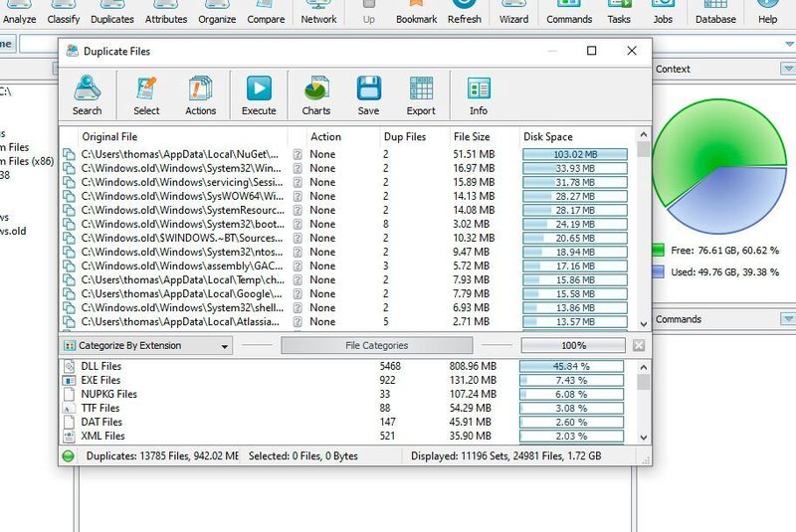Click the Search icon in Duplicate Files
The image size is (796, 532).
87,95
